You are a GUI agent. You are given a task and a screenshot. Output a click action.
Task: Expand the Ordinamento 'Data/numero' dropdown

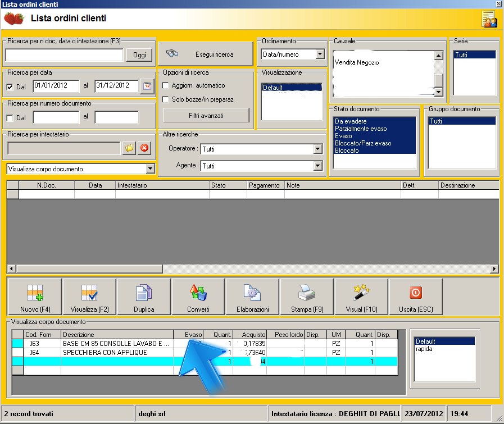[320, 54]
